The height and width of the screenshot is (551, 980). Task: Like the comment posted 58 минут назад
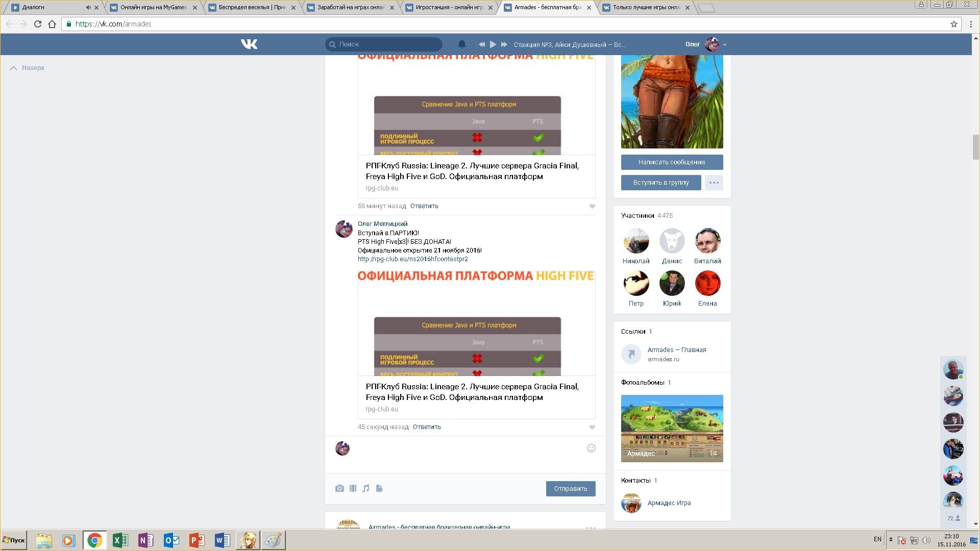click(592, 207)
